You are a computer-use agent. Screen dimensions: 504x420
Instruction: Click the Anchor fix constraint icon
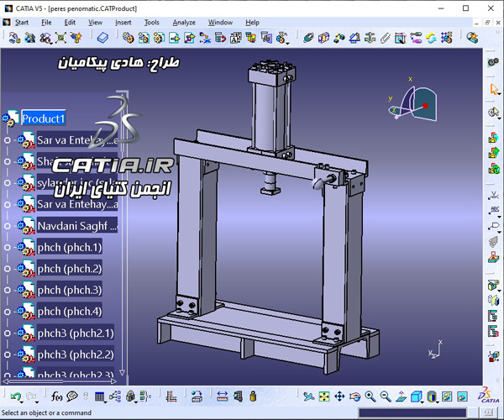[370, 38]
